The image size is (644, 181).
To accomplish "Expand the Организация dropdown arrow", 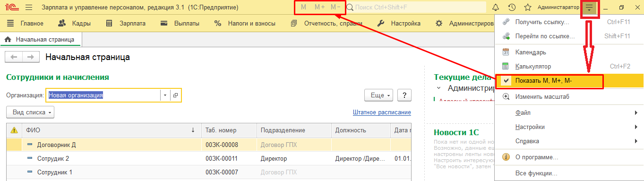I will (x=165, y=95).
